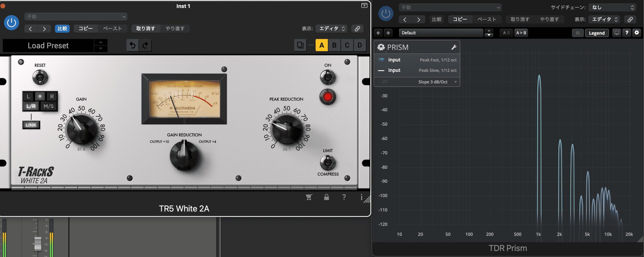
Task: Click the link chain icon in TR5 header
Action: click(x=357, y=29)
